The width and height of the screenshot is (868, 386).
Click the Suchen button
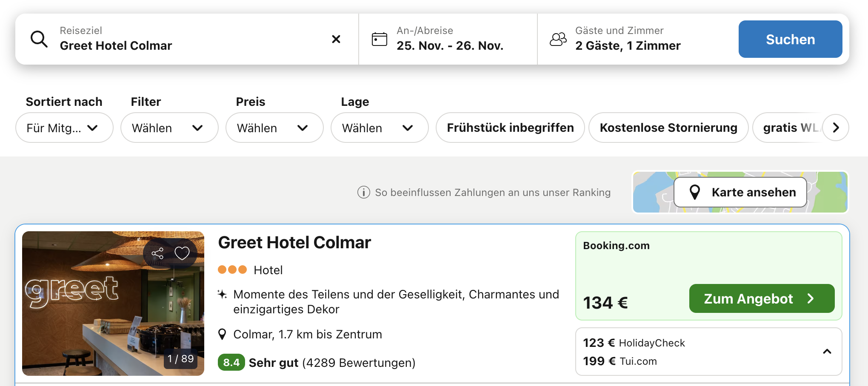pyautogui.click(x=790, y=39)
